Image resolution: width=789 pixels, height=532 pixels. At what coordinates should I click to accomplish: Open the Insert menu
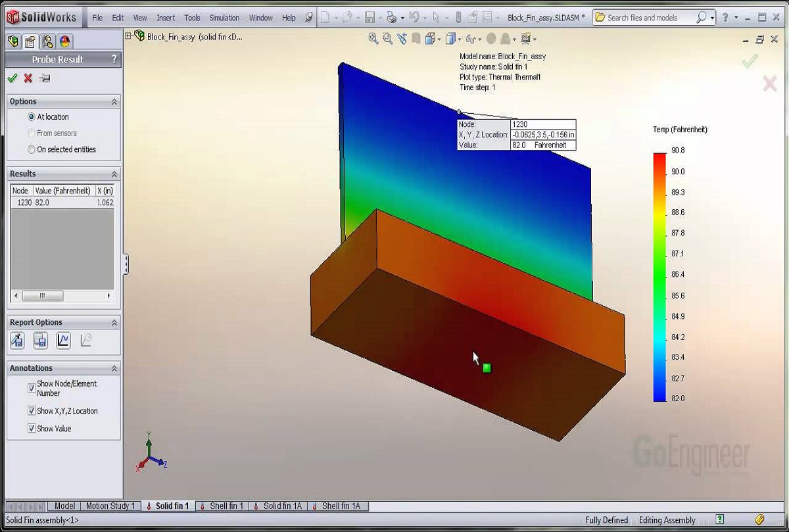pyautogui.click(x=166, y=18)
